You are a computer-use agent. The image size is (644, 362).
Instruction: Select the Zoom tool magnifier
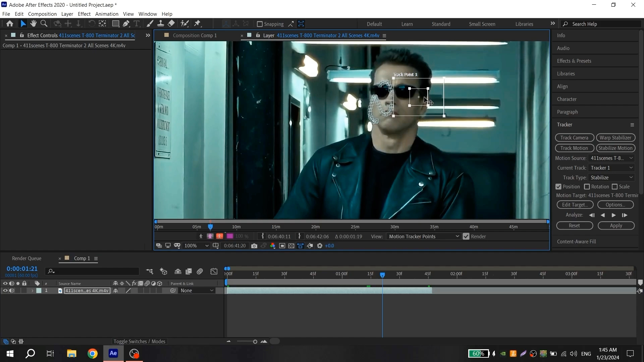[x=44, y=24]
